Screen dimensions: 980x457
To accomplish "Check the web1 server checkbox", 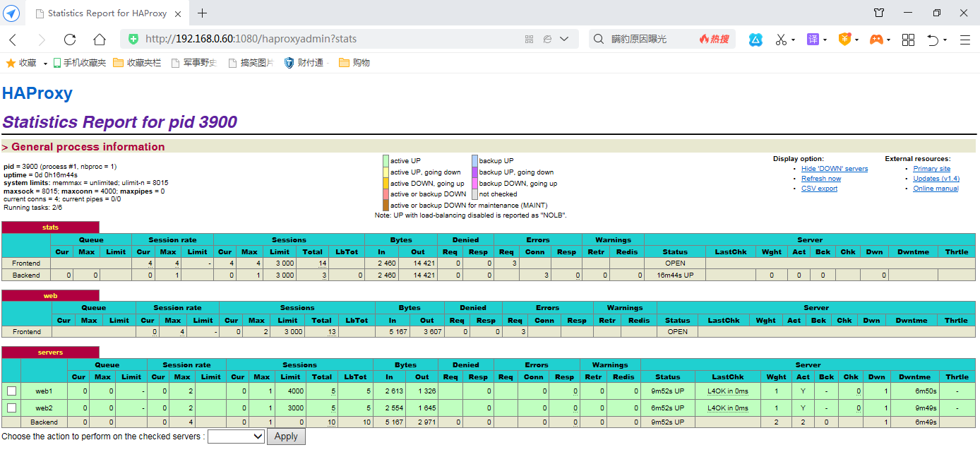I will 11,391.
